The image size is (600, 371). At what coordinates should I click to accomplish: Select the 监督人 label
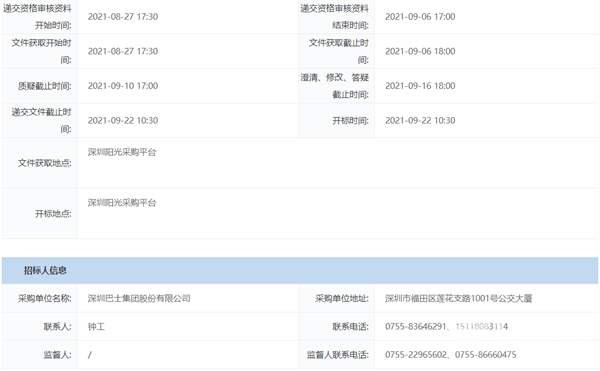(57, 355)
